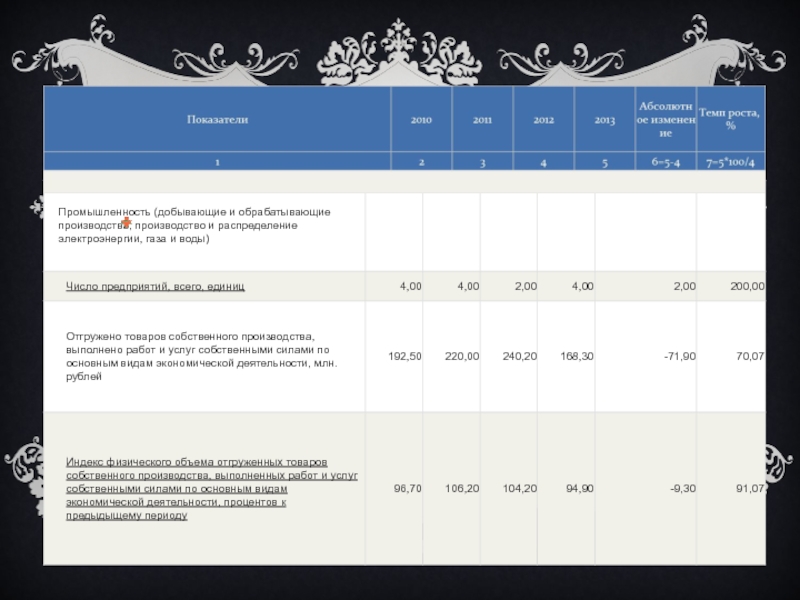Image resolution: width=800 pixels, height=600 pixels.
Task: Click the 200,00 growth rate value
Action: point(747,286)
